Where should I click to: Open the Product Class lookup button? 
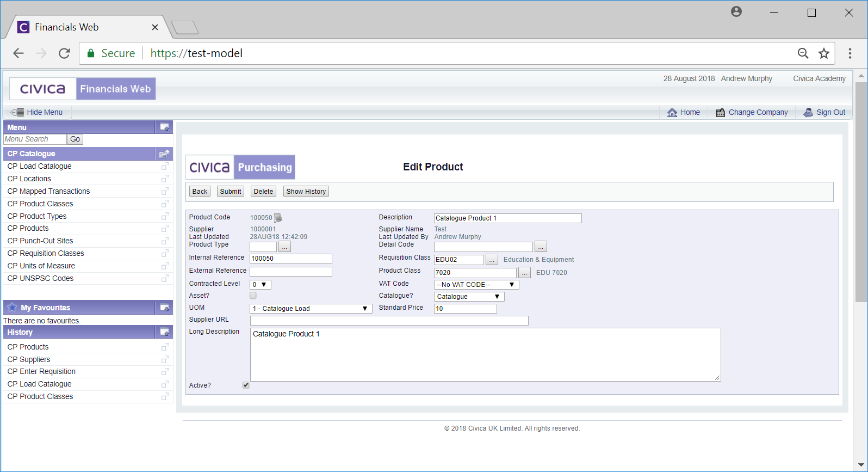click(524, 273)
